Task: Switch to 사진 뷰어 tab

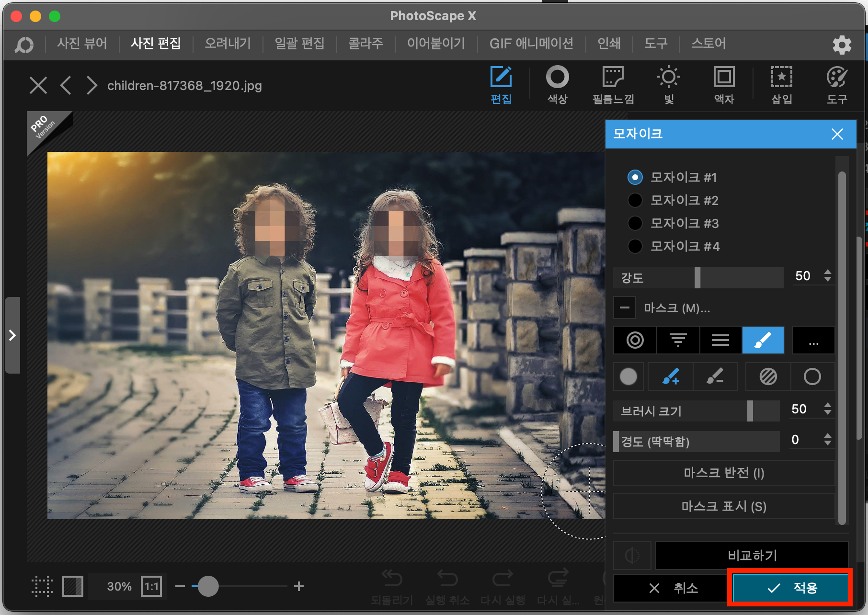Action: click(x=82, y=44)
